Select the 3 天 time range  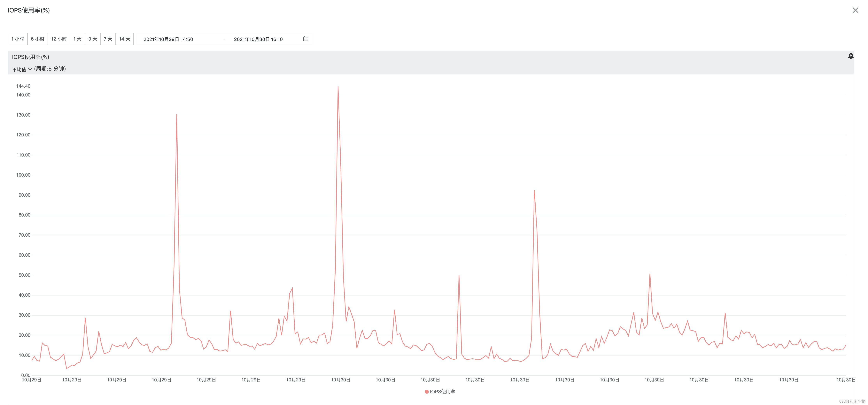pos(93,39)
